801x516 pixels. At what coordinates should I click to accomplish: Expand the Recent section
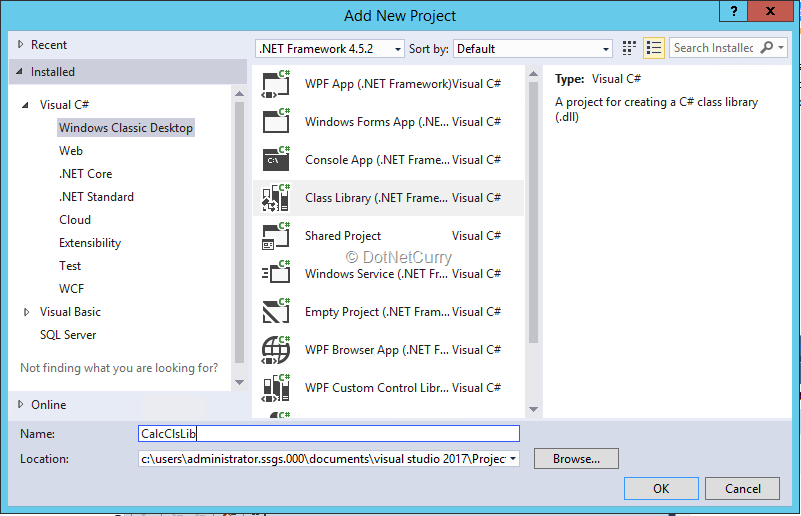coord(20,44)
